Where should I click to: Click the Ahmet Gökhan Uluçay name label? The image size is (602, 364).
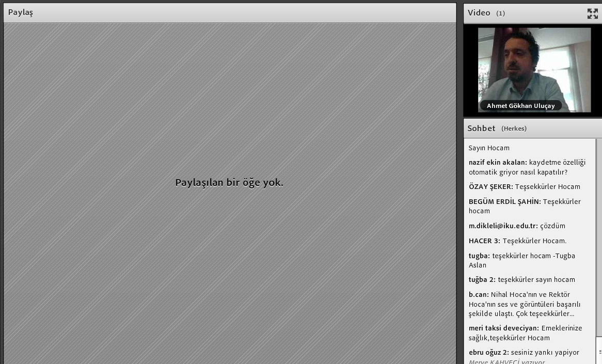(520, 106)
